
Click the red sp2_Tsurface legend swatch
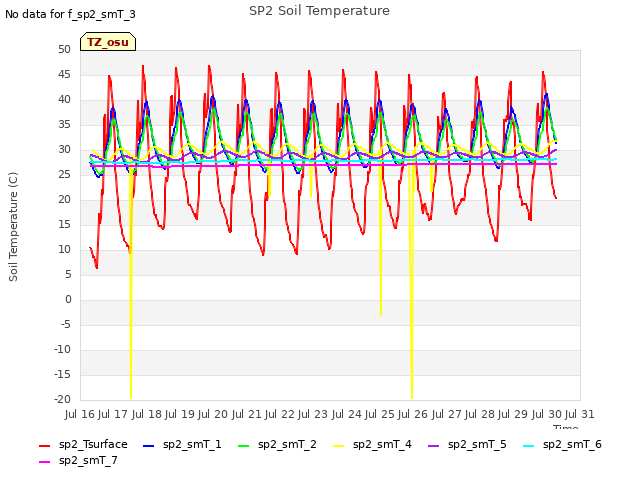tap(44, 446)
